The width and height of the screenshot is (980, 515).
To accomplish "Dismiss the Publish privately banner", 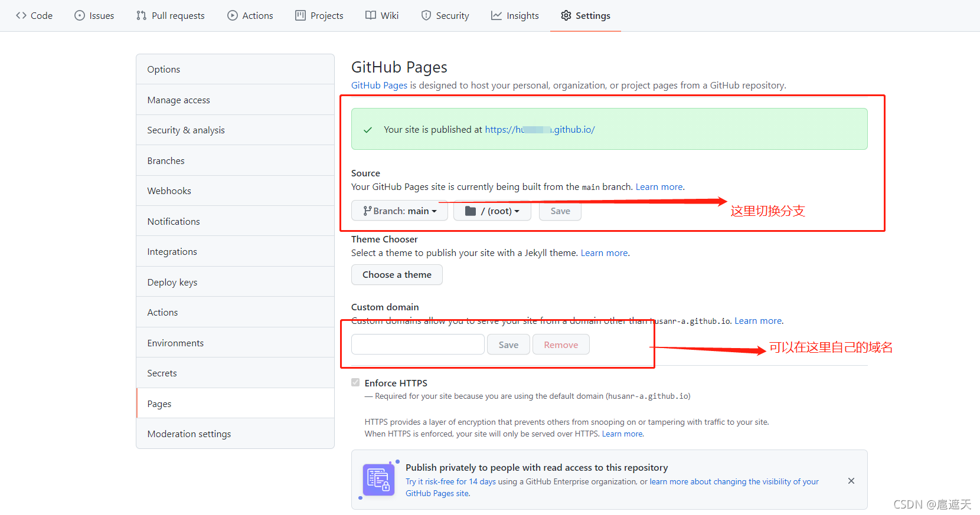I will pyautogui.click(x=851, y=481).
